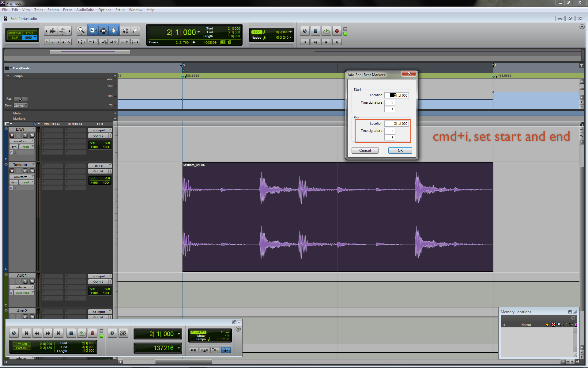
Task: Open main counter time scale dropdown
Action: click(199, 32)
